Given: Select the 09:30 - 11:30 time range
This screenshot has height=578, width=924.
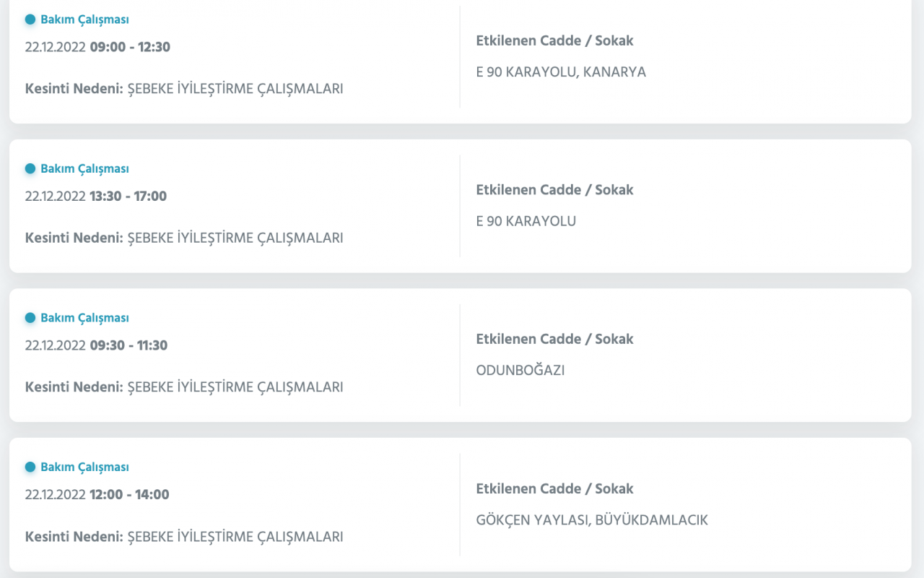Looking at the screenshot, I should pyautogui.click(x=128, y=345).
